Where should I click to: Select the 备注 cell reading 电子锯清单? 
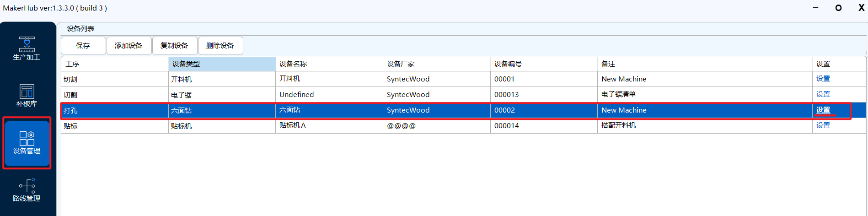coord(618,94)
